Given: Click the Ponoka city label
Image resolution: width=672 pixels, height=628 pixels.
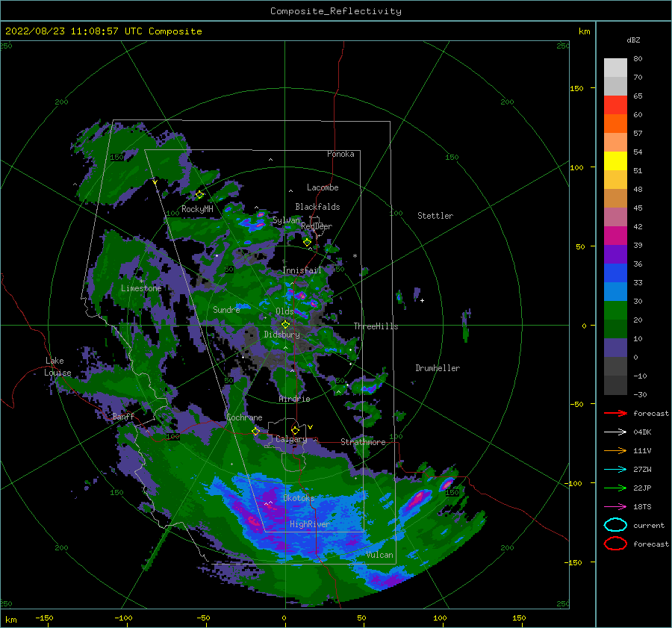Looking at the screenshot, I should (x=340, y=154).
